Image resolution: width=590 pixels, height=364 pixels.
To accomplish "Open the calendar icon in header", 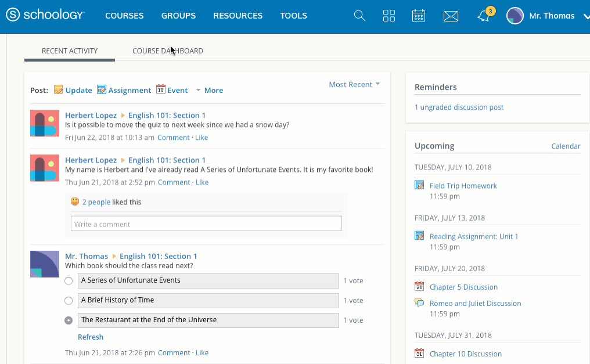I will tap(419, 16).
